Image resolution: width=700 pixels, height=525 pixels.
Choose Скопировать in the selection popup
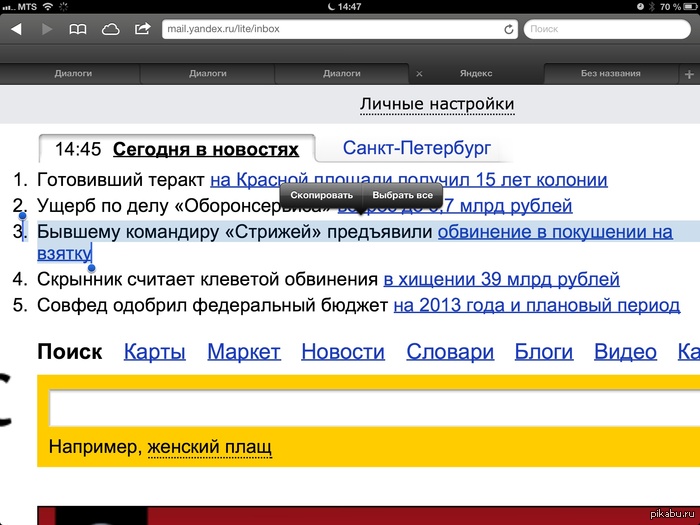(321, 195)
